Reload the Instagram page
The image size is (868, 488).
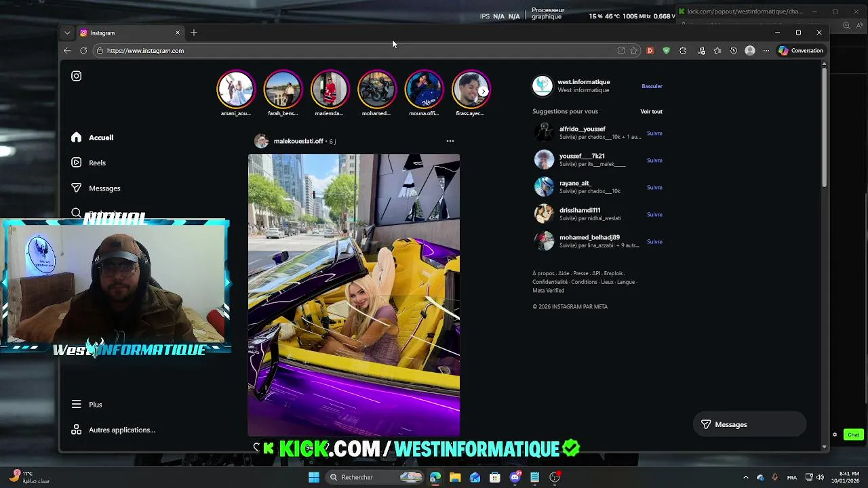83,50
